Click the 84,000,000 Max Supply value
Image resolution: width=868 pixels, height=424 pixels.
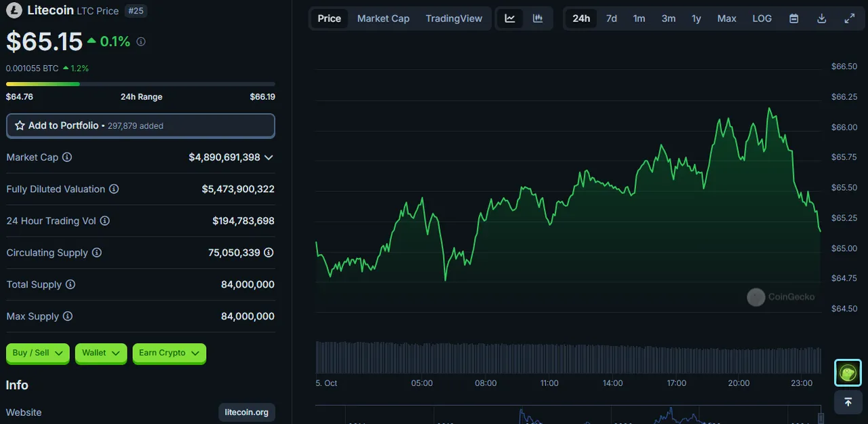pos(248,317)
